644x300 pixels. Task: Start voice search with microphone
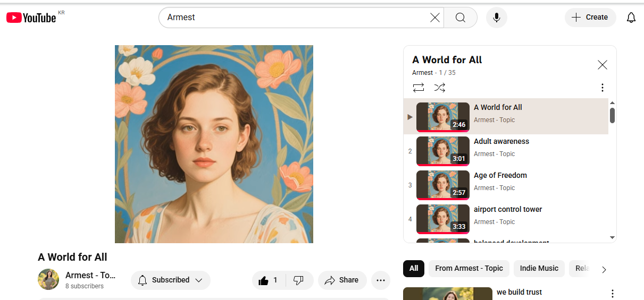point(497,18)
